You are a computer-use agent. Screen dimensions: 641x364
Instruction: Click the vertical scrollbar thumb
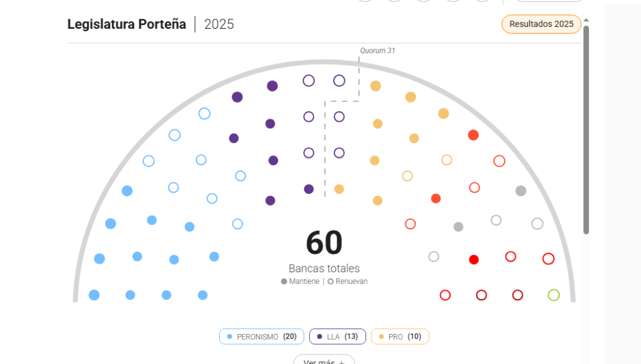click(x=586, y=130)
